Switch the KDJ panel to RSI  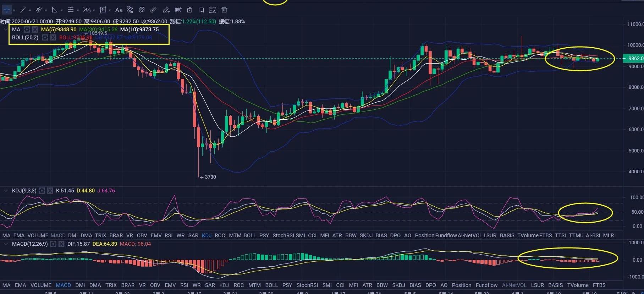pyautogui.click(x=169, y=235)
